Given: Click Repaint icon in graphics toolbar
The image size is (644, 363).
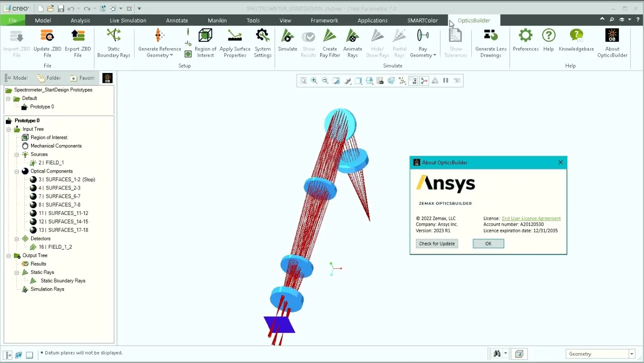Looking at the screenshot, I should pyautogui.click(x=336, y=81).
